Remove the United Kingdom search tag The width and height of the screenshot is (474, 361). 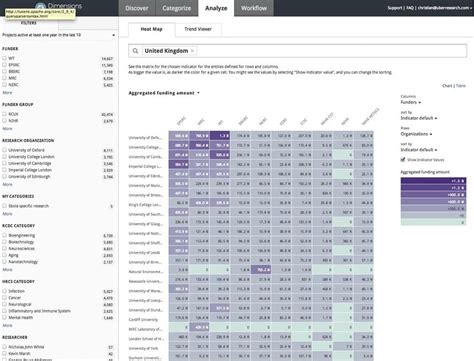192,51
